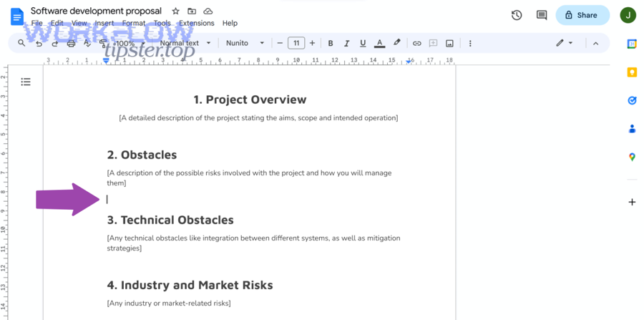Click the heading 1. Project Overview
This screenshot has height=320, width=644.
[x=250, y=100]
